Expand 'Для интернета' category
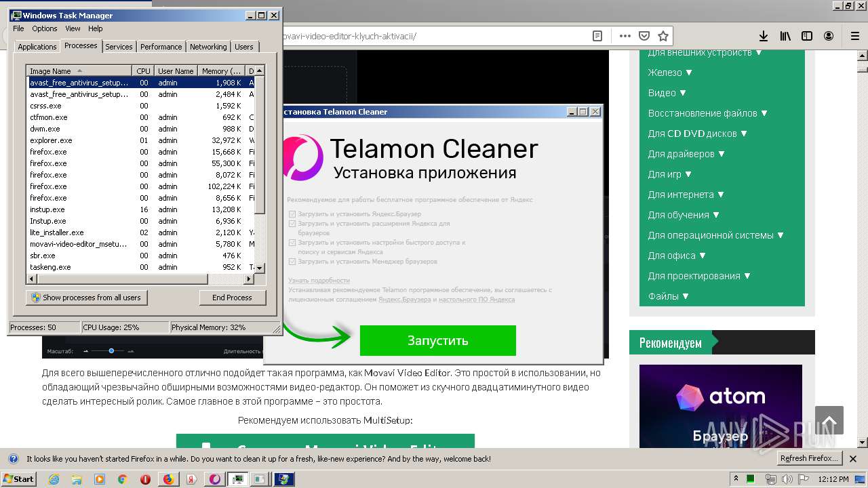 click(686, 195)
